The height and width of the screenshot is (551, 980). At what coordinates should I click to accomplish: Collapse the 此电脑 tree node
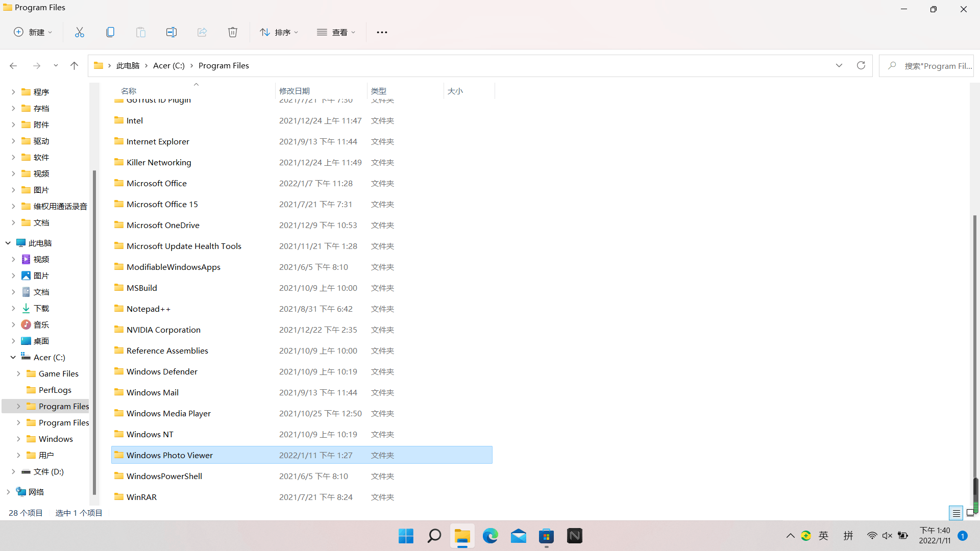8,243
